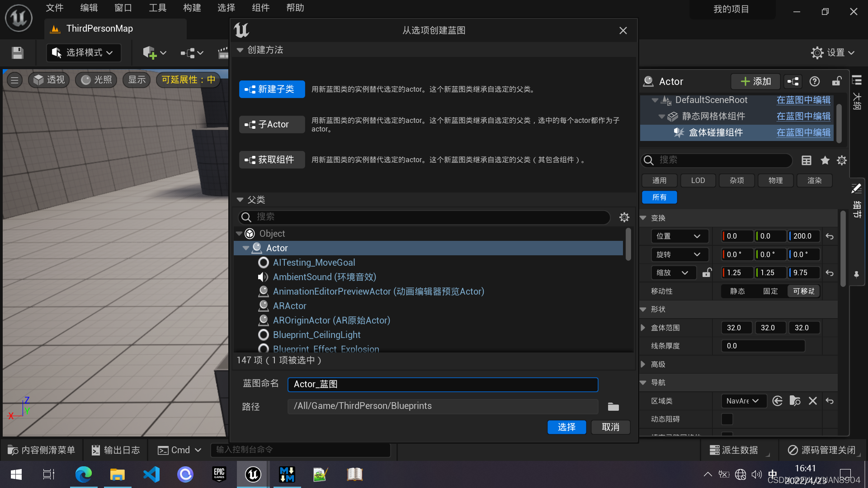Viewport: 868px width, 488px height.
Task: Click the lock icon in the Actor header
Action: 837,81
